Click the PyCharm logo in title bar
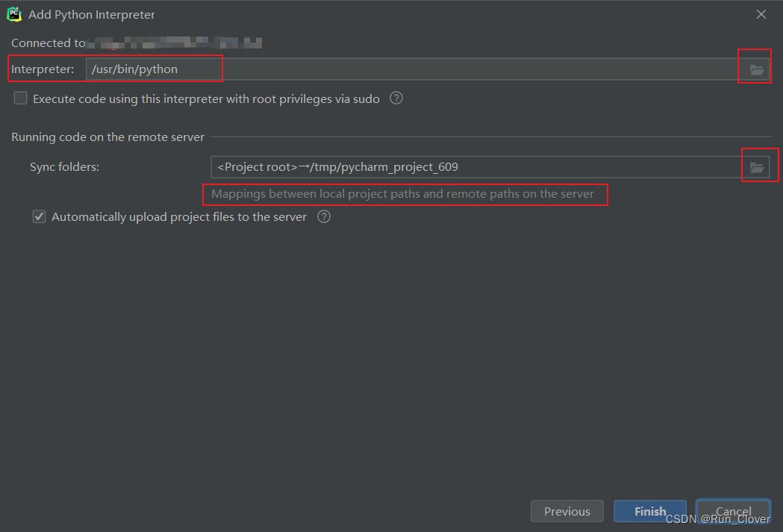Viewport: 783px width, 532px height. (14, 14)
